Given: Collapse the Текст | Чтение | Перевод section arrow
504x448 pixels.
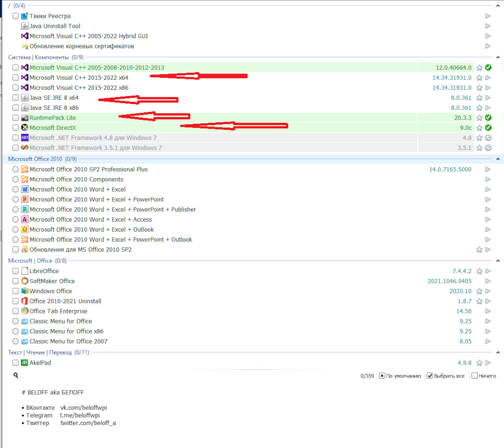Looking at the screenshot, I should [x=498, y=352].
